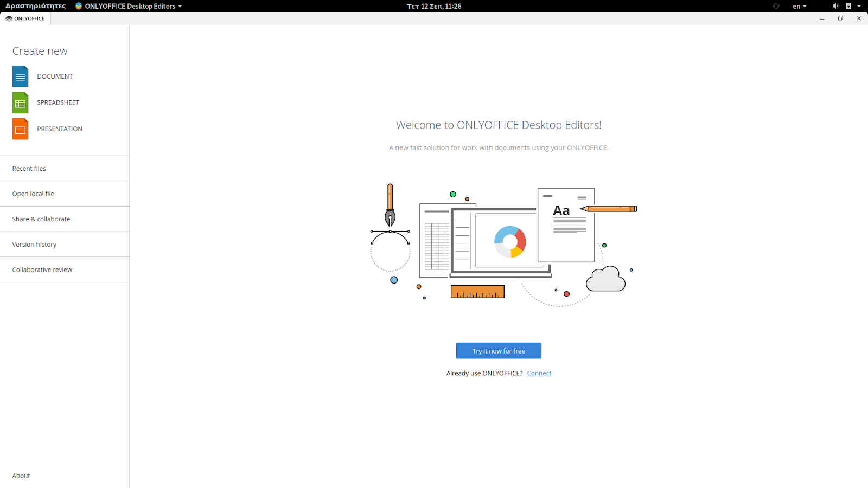Create a new PRESENTATION via its label
Screen dimensions: 868x488
(60, 129)
